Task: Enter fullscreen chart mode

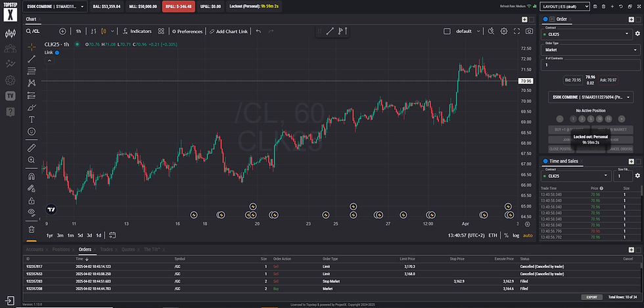Action: (517, 32)
